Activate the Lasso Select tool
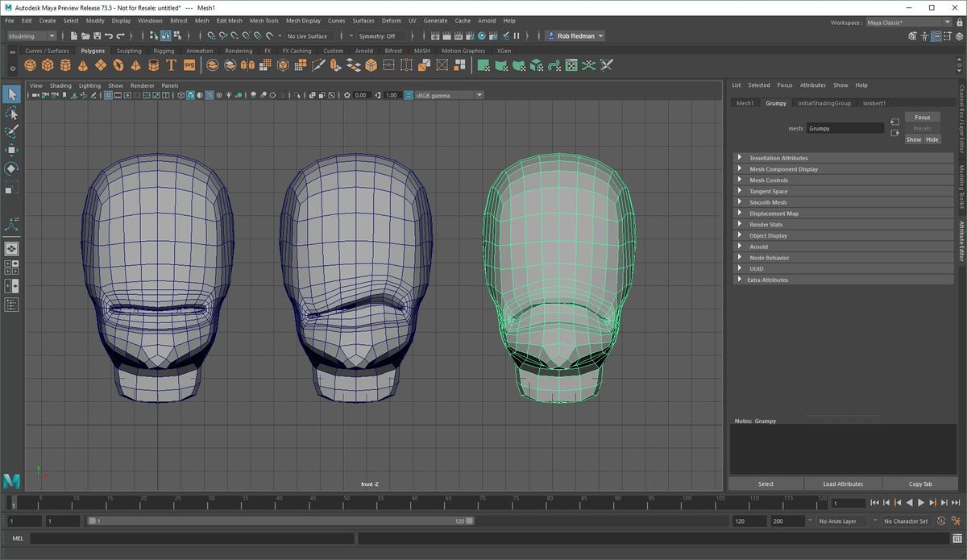Viewport: 967px width, 560px height. [x=11, y=113]
